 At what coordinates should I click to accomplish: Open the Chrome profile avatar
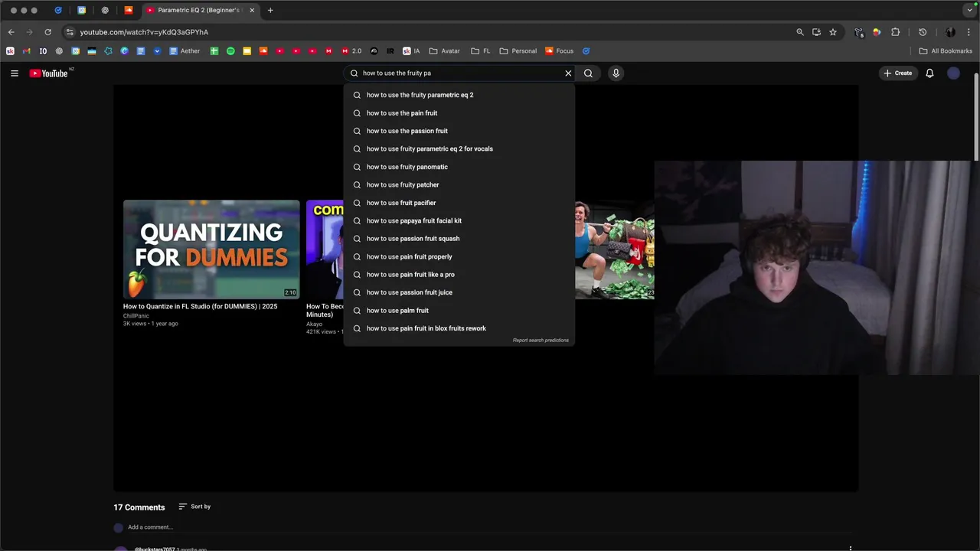tap(950, 32)
